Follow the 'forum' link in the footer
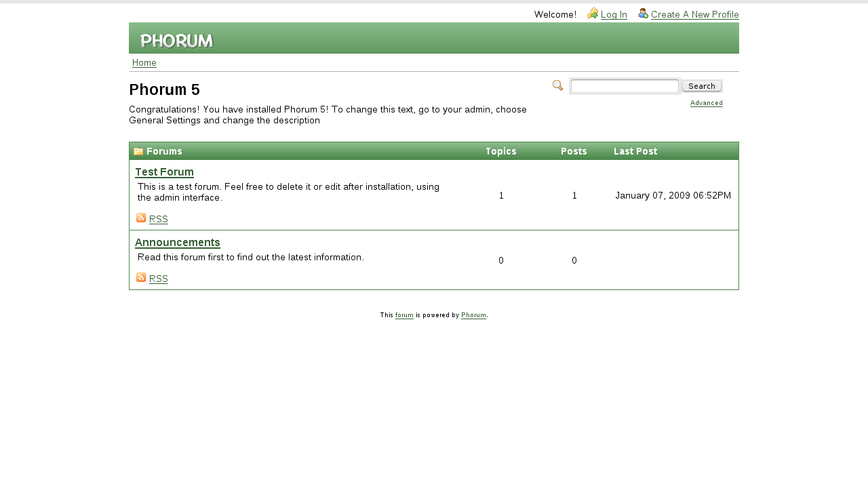868x488 pixels. pos(404,315)
